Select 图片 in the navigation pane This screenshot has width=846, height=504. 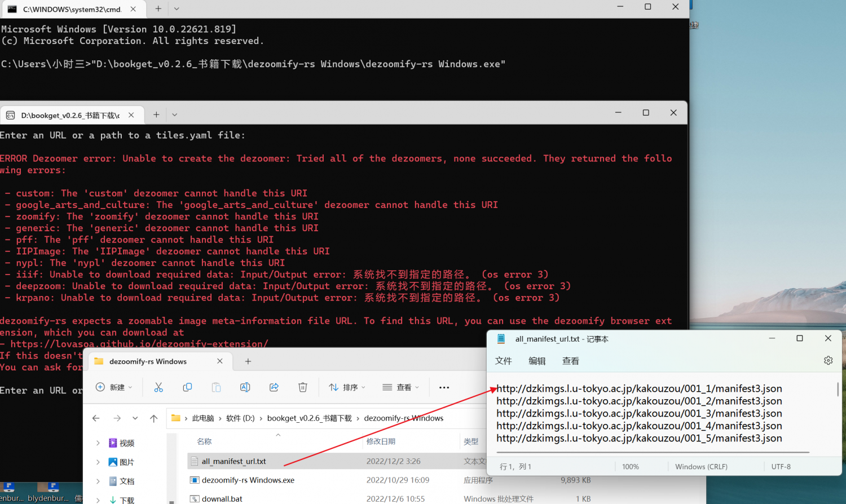click(x=121, y=462)
